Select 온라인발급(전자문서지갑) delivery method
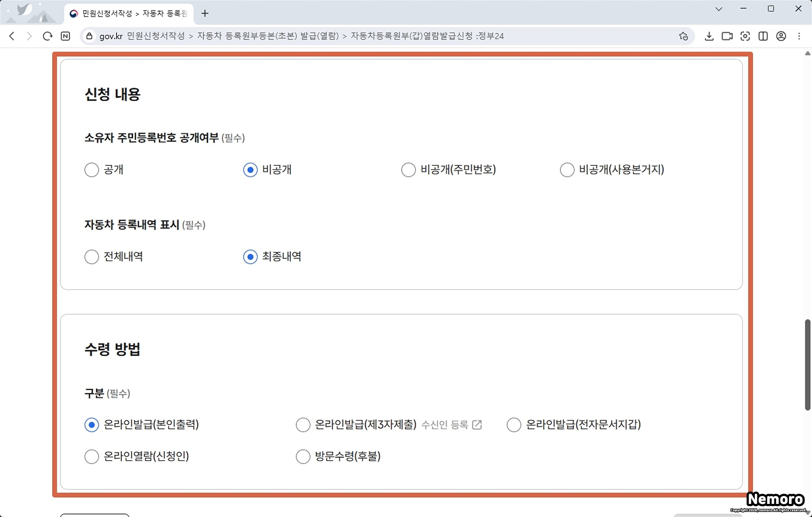812x517 pixels. click(514, 425)
